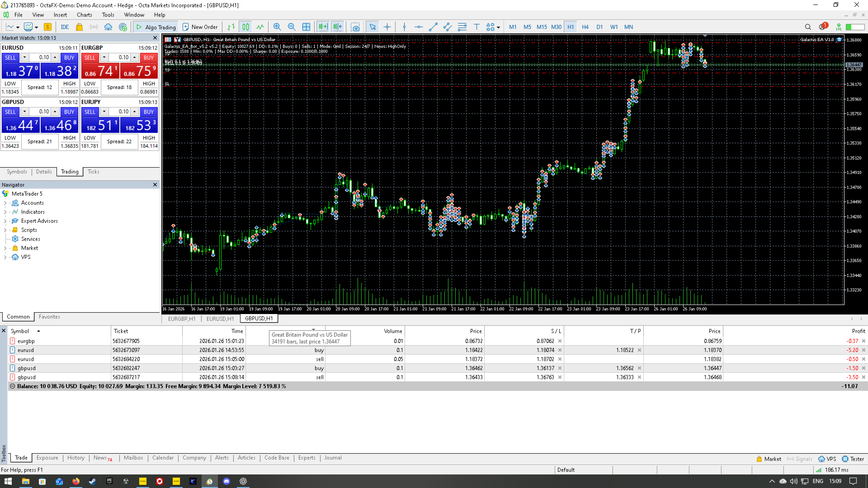Open the GBPUSD sell volume dropdown
This screenshot has width=868, height=488.
[24, 112]
